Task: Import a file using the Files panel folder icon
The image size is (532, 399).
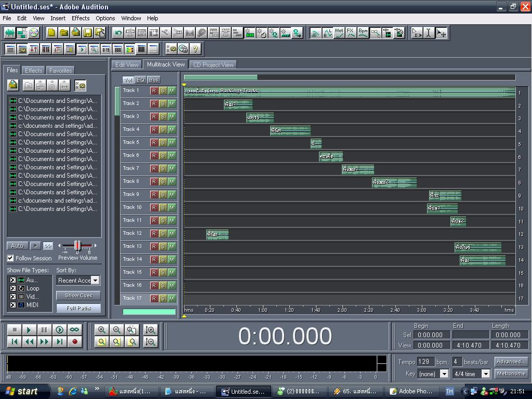Action: coord(13,85)
